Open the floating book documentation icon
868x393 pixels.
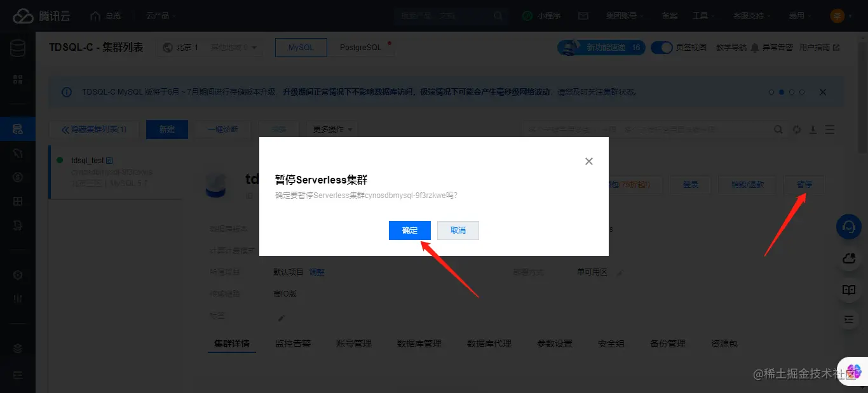(x=849, y=290)
